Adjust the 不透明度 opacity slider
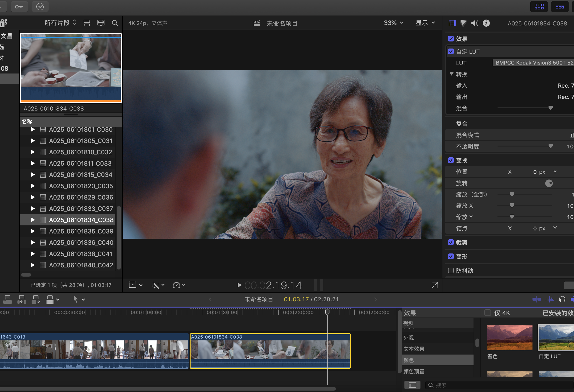Viewport: 574px width, 392px height. click(551, 146)
